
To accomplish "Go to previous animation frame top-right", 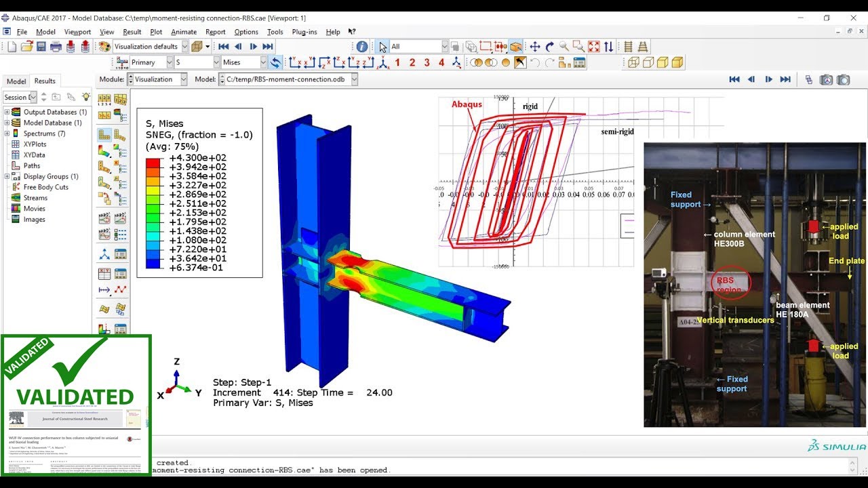I will [x=751, y=79].
